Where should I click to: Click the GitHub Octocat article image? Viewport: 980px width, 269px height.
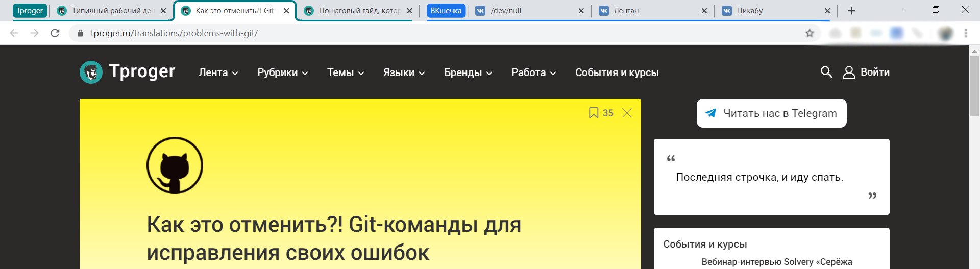coord(175,165)
